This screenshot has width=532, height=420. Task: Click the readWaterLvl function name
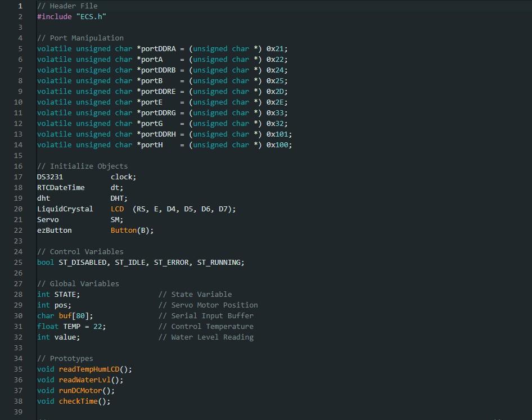[84, 380]
